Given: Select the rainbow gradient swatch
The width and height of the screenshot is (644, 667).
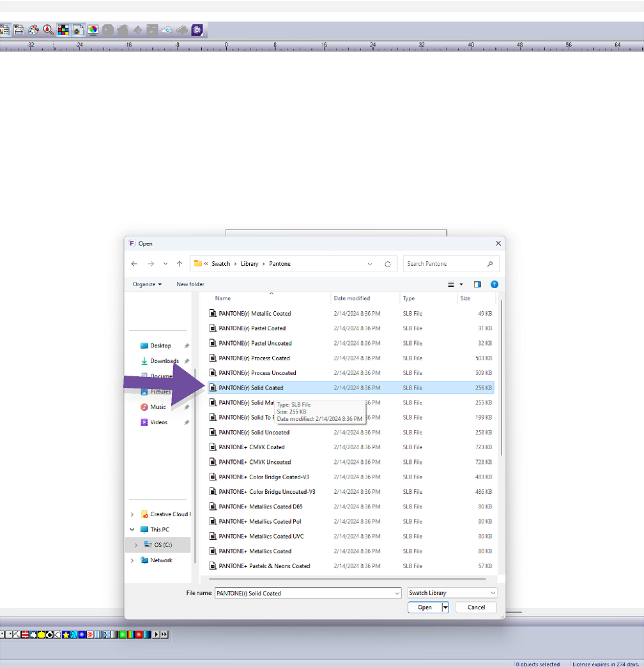Looking at the screenshot, I should click(131, 634).
